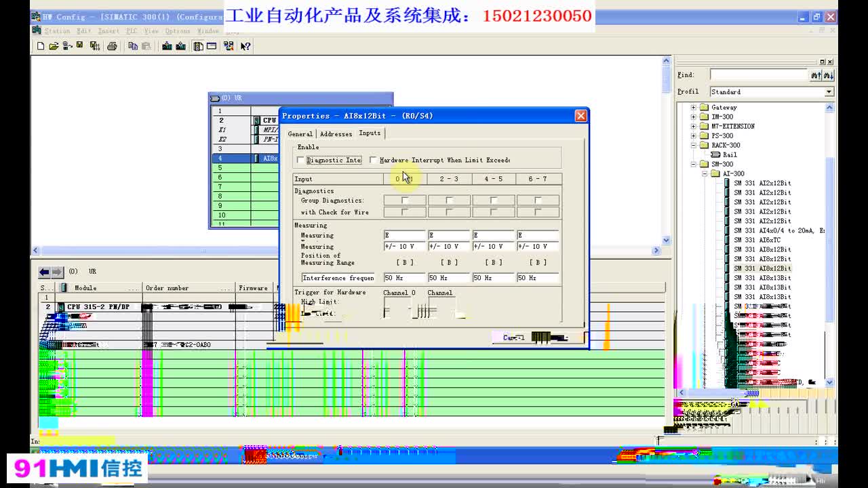
Task: Enable the Diagnostic Interrupt checkbox
Action: coord(300,159)
